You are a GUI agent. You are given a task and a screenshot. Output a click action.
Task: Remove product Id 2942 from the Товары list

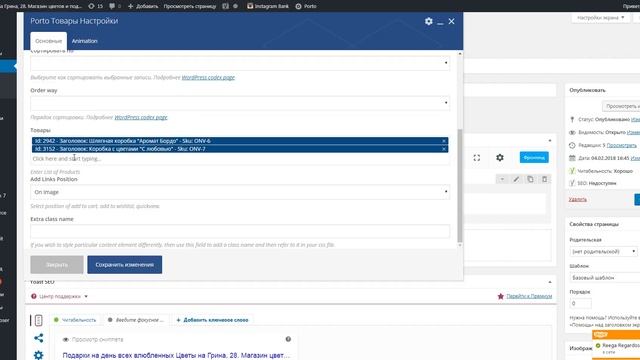444,141
